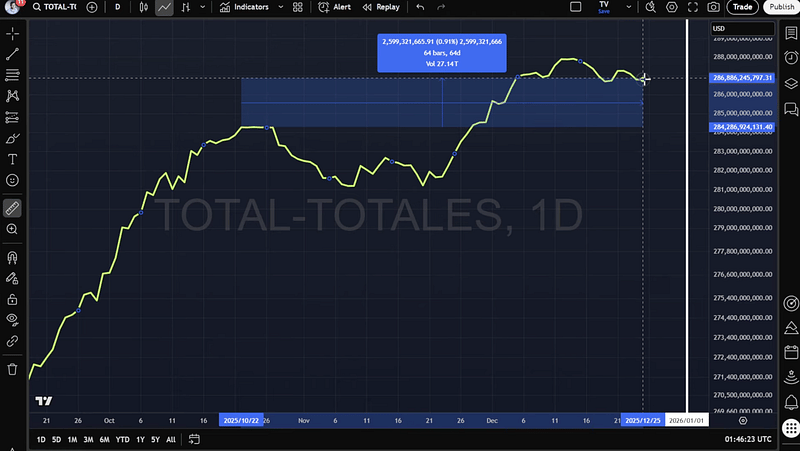Open chart settings gear icon
The height and width of the screenshot is (451, 800).
point(671,7)
